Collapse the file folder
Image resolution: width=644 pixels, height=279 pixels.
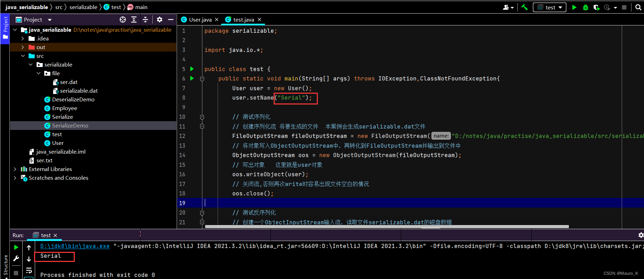39,73
